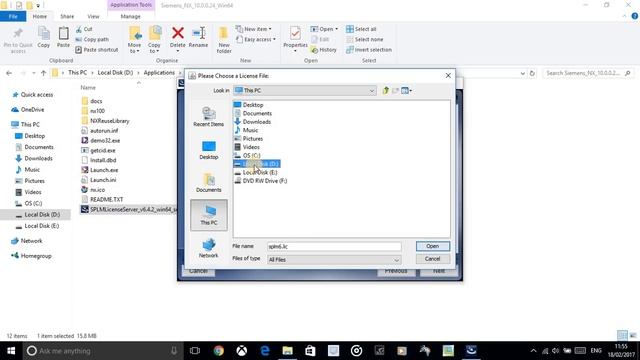The height and width of the screenshot is (360, 640).
Task: Click the Cancel button in file dialog
Action: tap(433, 259)
